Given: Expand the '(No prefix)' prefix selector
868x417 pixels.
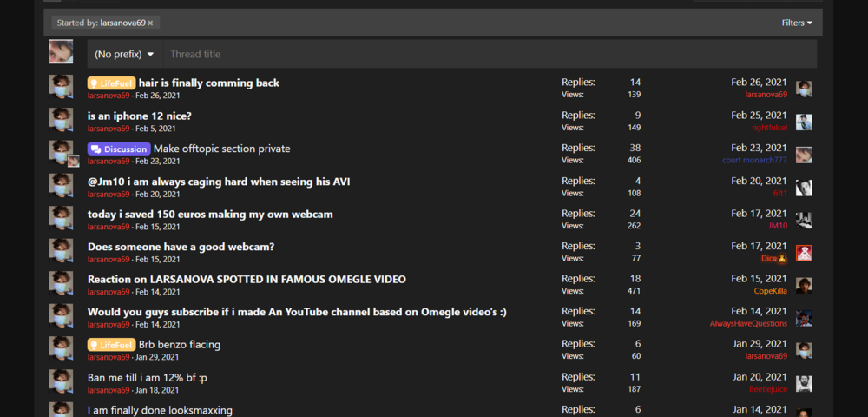Looking at the screenshot, I should (x=124, y=54).
